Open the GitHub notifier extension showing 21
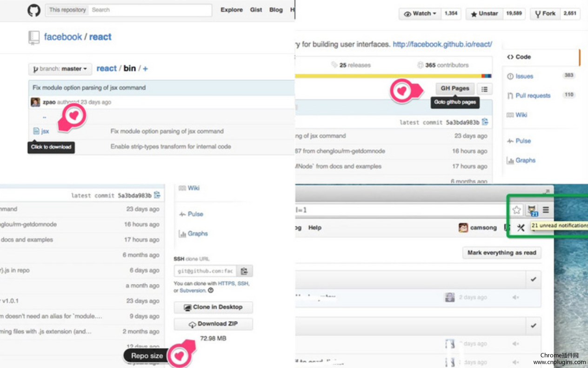This screenshot has height=368, width=588. pos(532,210)
